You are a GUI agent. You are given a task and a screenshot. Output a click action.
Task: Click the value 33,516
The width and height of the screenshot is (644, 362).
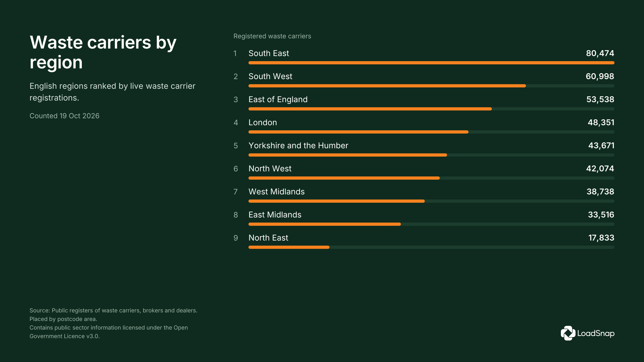(x=601, y=215)
